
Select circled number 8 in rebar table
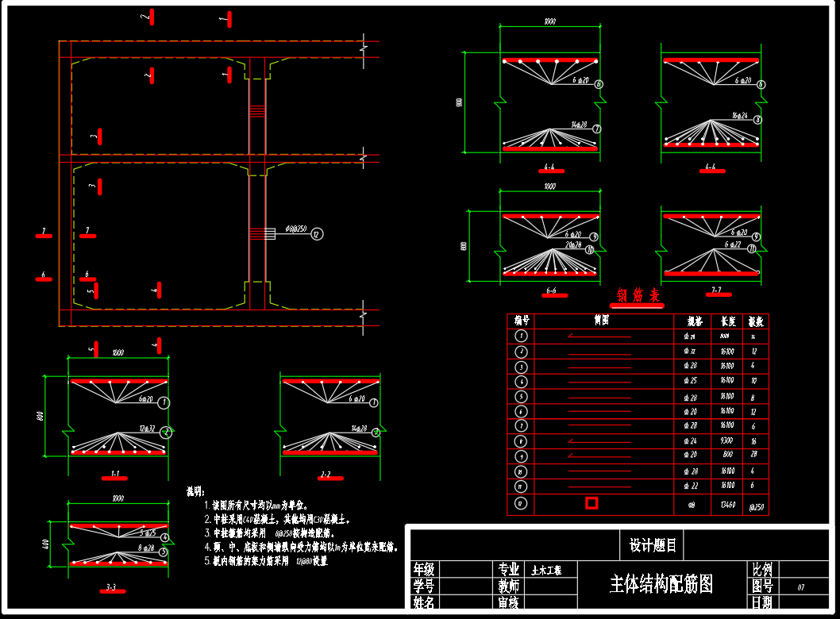[521, 441]
